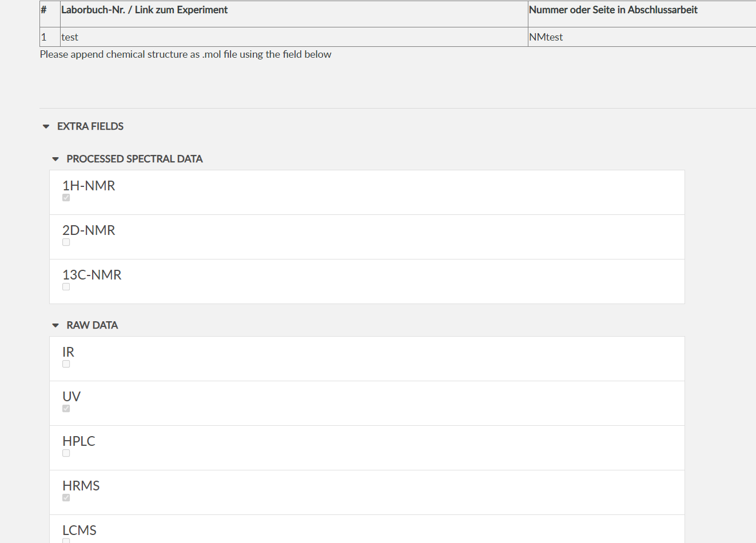Tick the IR checkbox
The height and width of the screenshot is (543, 756).
[66, 364]
